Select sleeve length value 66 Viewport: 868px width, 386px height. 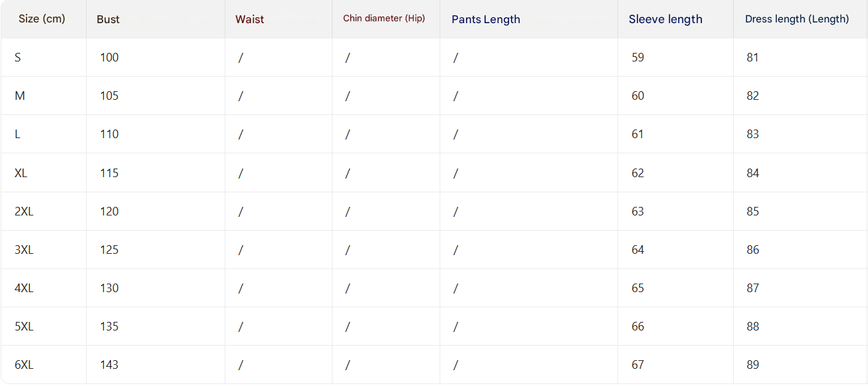tap(637, 327)
